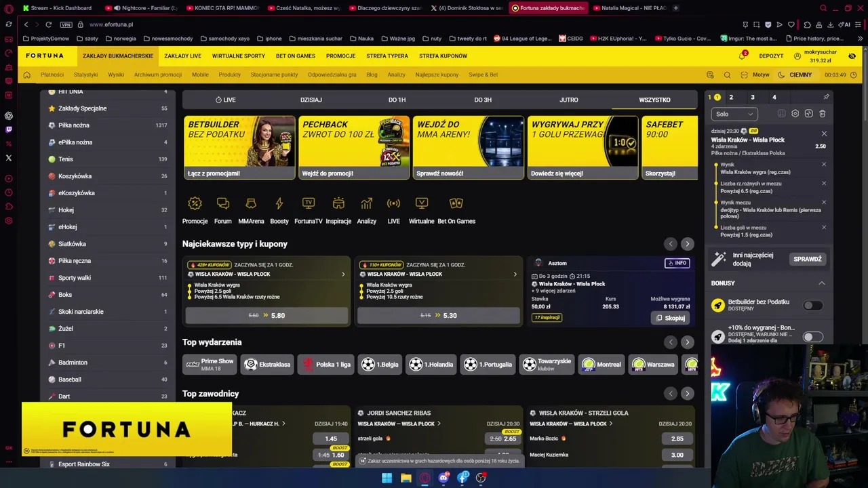Show next Najciekawsze typy i kupony
This screenshot has height=488, width=868.
[687, 244]
